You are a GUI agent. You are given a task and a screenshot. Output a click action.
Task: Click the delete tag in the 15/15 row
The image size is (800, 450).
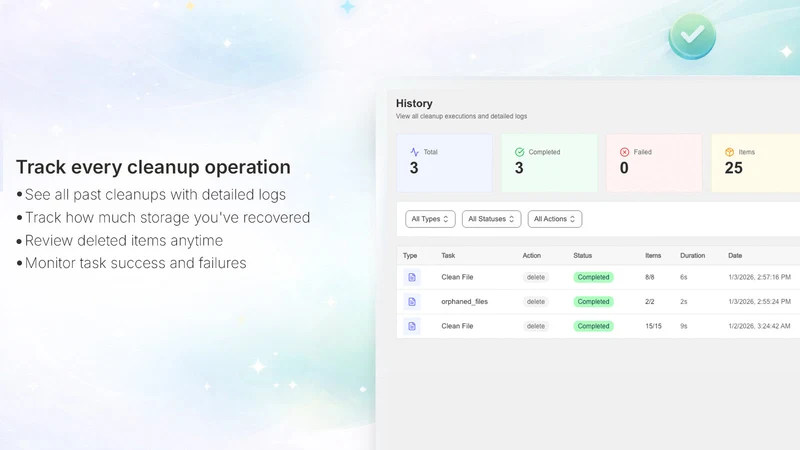(536, 326)
